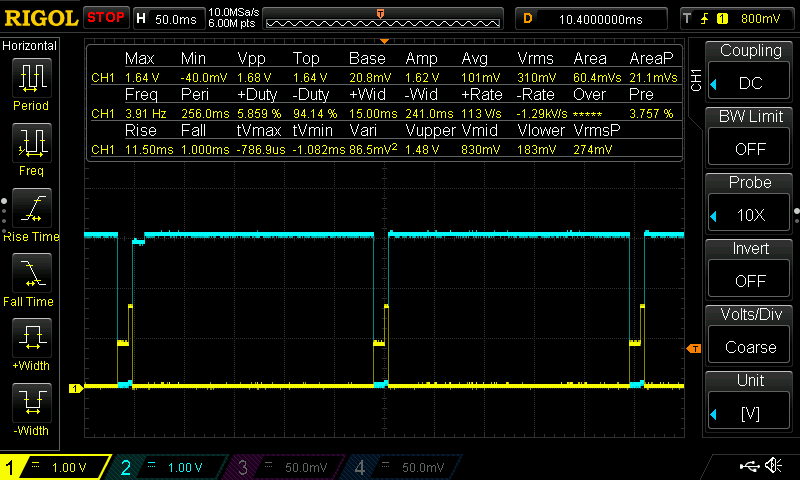Click the 10.0MSa/s sample rate text
800x480 pixels.
234,12
